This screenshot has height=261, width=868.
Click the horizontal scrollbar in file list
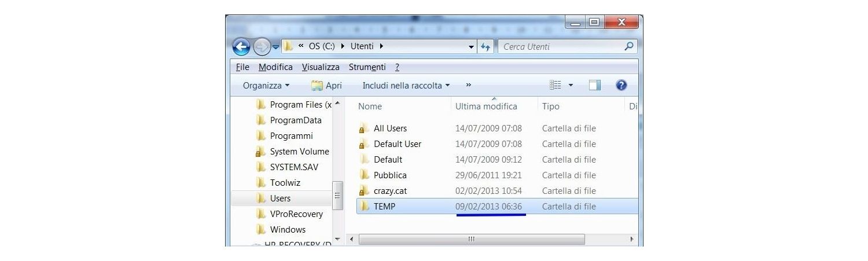[471, 239]
